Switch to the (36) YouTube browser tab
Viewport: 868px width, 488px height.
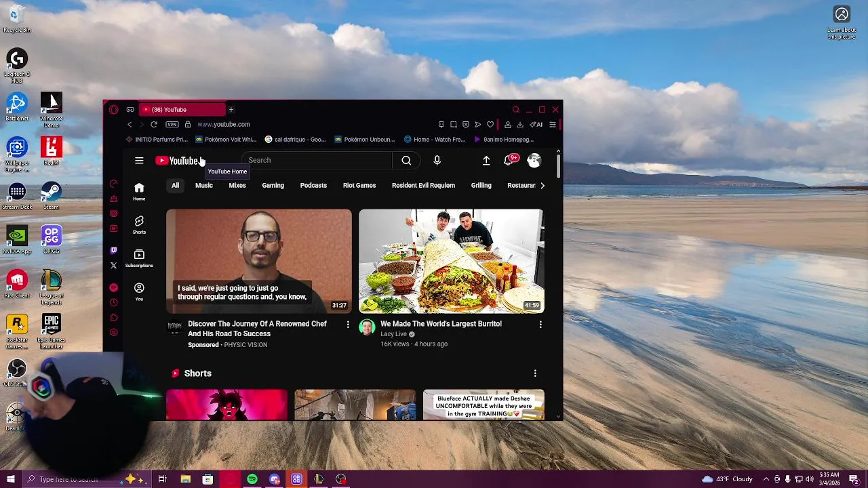[x=182, y=109]
